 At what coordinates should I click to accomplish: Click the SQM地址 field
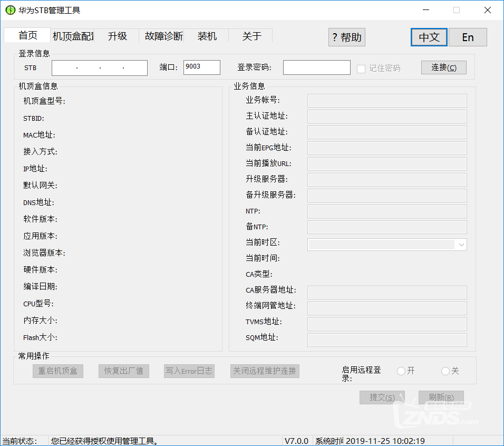click(387, 340)
